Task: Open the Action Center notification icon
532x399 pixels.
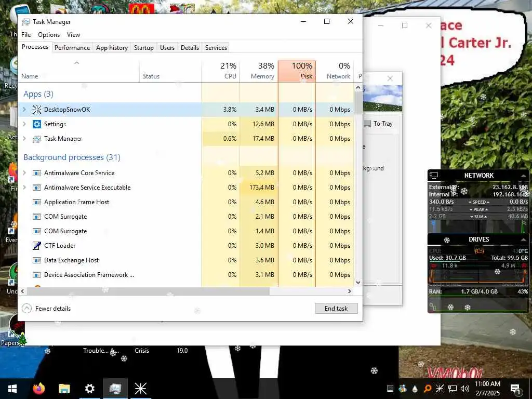Action: click(x=515, y=389)
